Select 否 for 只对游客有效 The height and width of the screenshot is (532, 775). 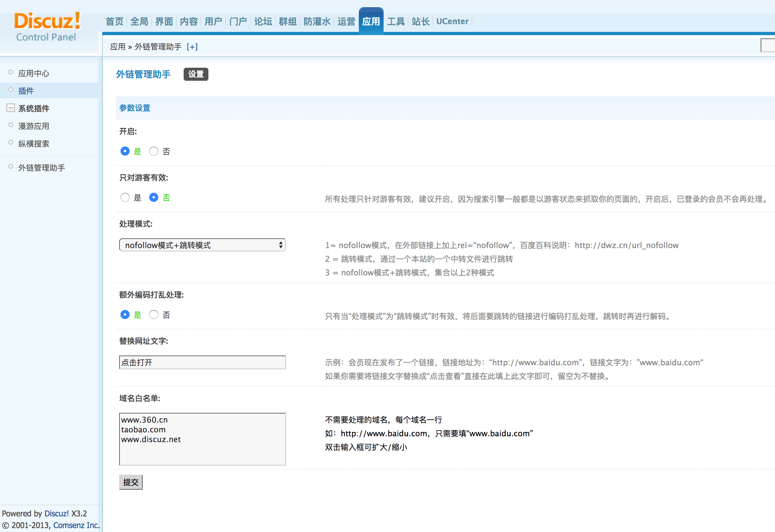pyautogui.click(x=154, y=198)
